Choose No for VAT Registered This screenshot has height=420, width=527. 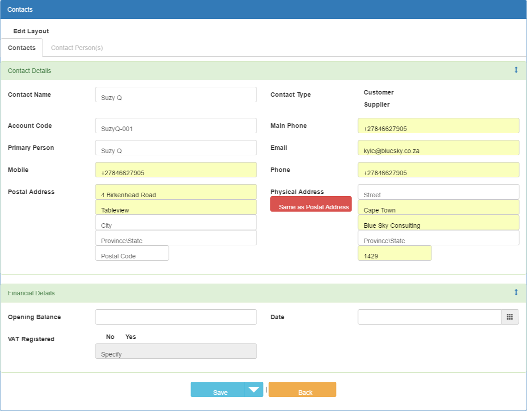[110, 337]
